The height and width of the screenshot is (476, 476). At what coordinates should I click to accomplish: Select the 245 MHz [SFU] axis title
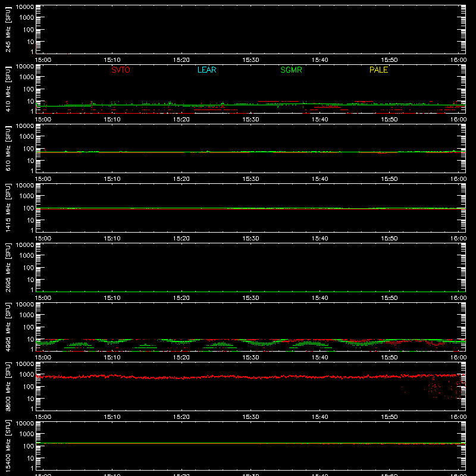[x=8, y=30]
